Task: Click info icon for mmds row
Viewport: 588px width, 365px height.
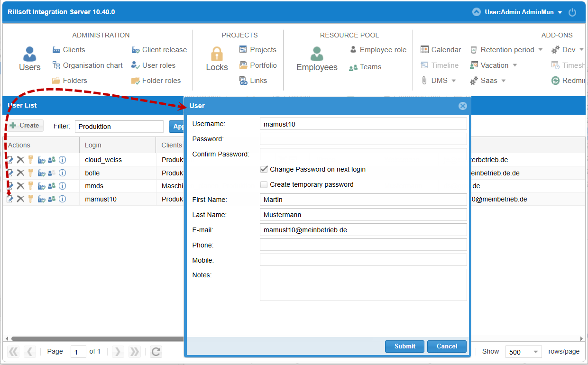Action: tap(62, 186)
